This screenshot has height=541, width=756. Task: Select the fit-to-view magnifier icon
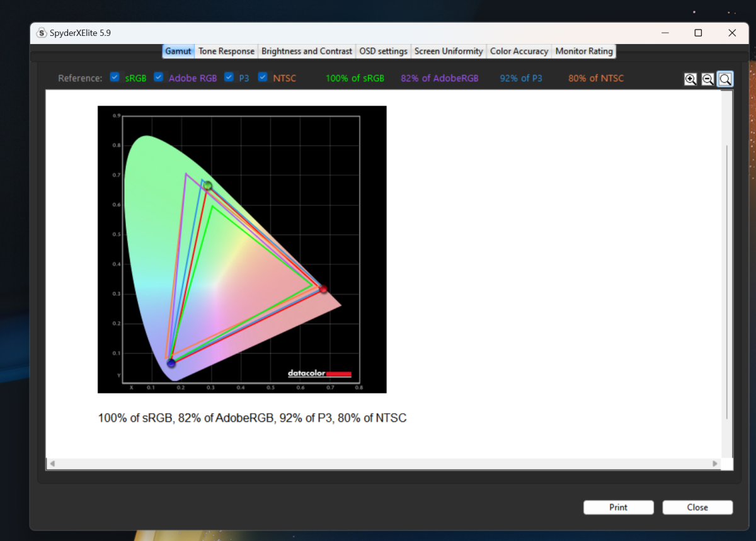pyautogui.click(x=725, y=79)
